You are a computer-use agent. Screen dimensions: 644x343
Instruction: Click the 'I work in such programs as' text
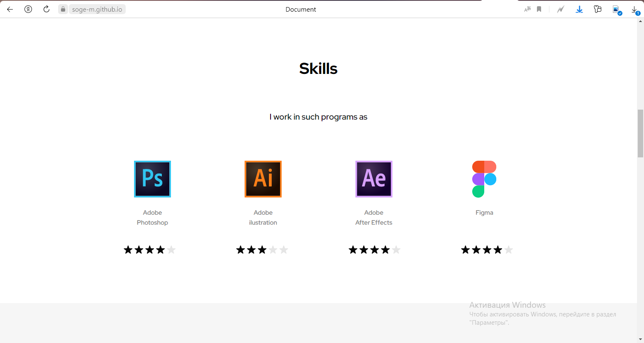(x=318, y=117)
